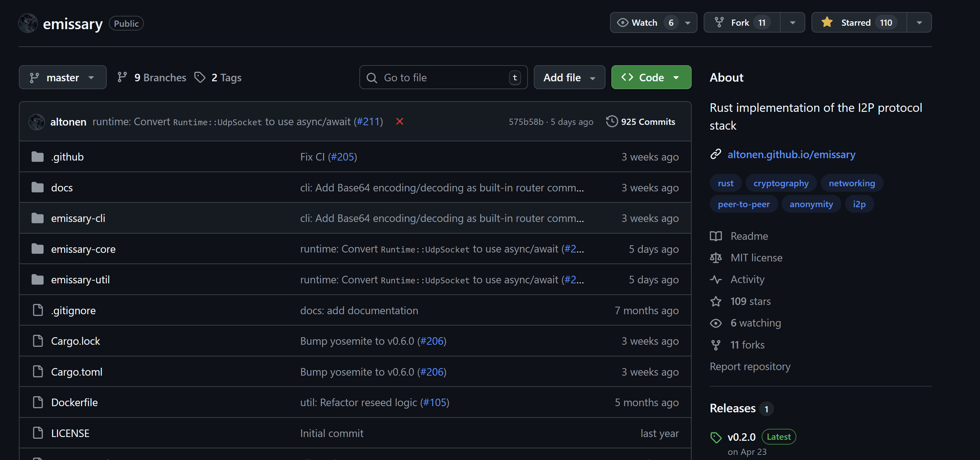Click the MIT license scale icon
Screen dimensions: 980x460
coord(716,257)
